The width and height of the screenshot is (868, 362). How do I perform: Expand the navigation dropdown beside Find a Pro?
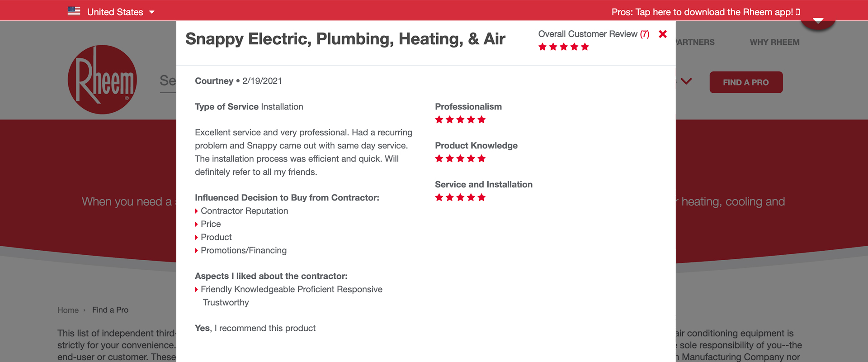[x=687, y=81]
